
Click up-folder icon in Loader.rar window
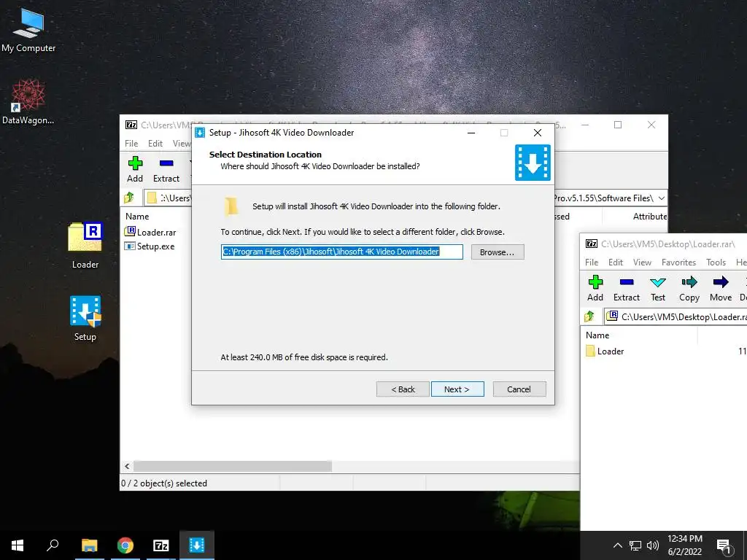(x=589, y=316)
